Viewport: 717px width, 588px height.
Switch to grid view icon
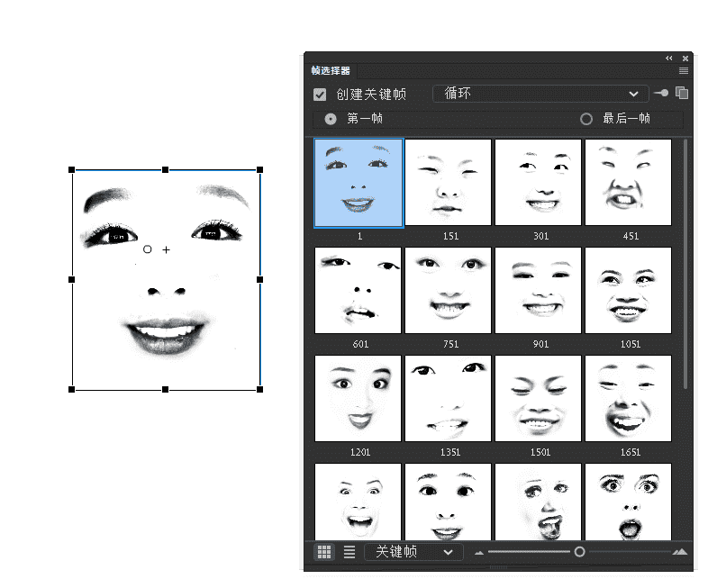tap(325, 552)
